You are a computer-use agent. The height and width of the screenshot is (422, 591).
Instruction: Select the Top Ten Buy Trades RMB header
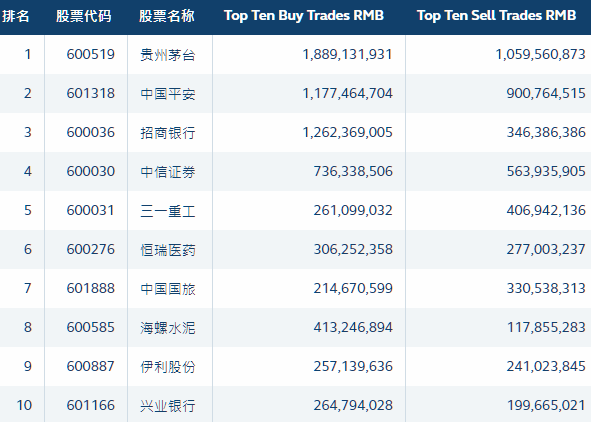(x=304, y=16)
